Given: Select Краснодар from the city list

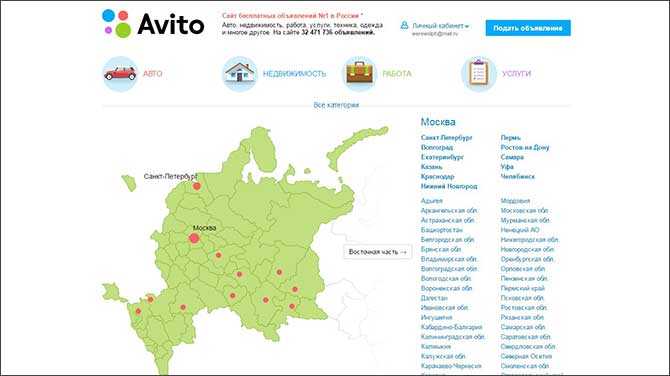Looking at the screenshot, I should coord(437,176).
